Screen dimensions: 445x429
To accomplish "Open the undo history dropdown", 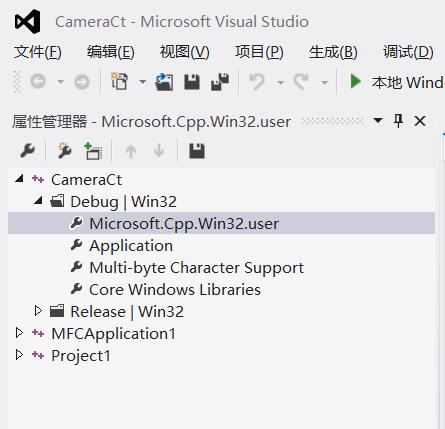I will pos(281,82).
